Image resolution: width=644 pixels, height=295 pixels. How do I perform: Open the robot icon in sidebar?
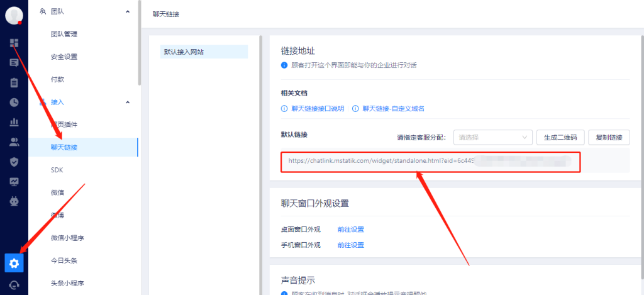[x=14, y=201]
